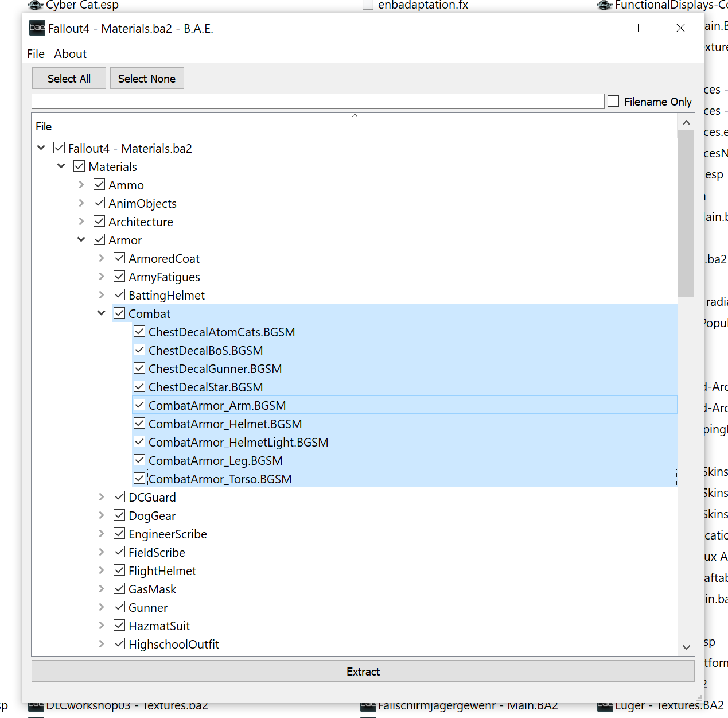Uncheck ChestDecalGunner.BGSM checkbox
This screenshot has height=718, width=728.
139,368
